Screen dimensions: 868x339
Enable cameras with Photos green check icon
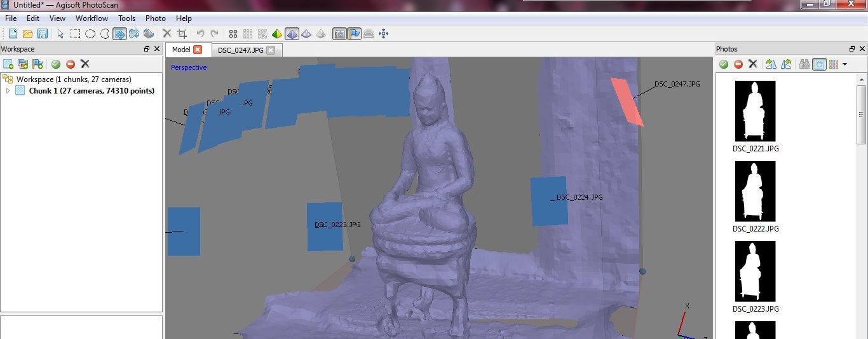click(x=724, y=64)
